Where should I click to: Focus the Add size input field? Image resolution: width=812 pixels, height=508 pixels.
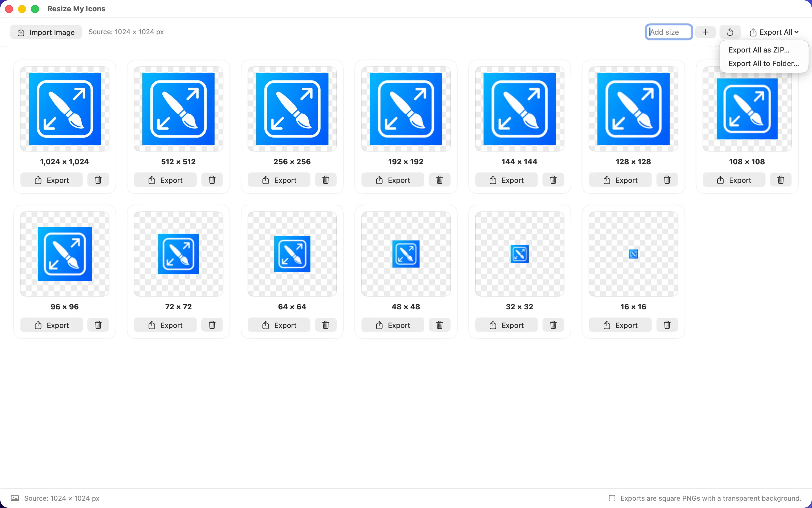(669, 32)
